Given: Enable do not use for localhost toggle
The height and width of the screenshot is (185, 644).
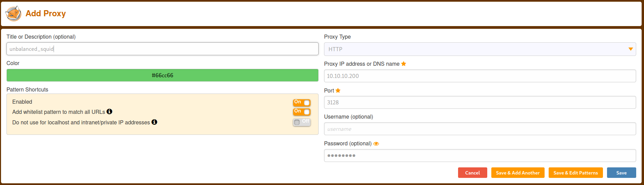Looking at the screenshot, I should point(302,122).
